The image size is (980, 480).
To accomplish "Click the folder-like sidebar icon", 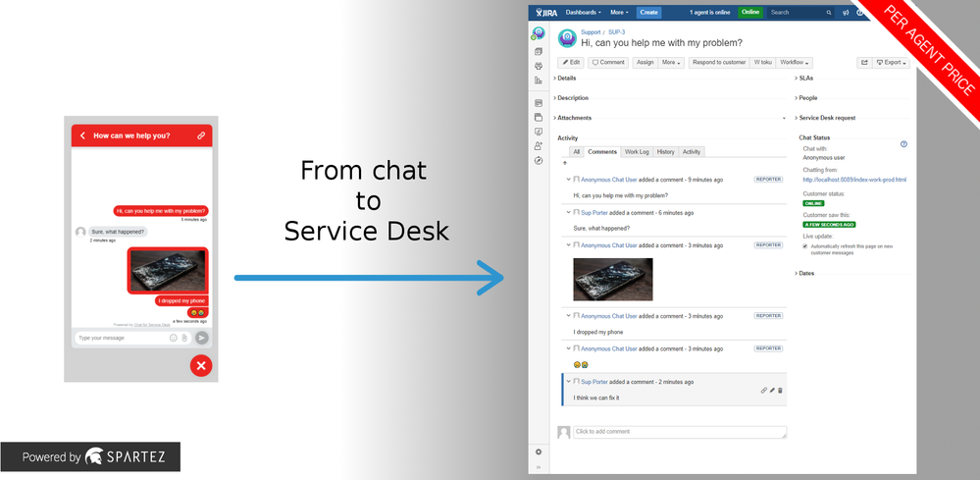I will [x=539, y=117].
